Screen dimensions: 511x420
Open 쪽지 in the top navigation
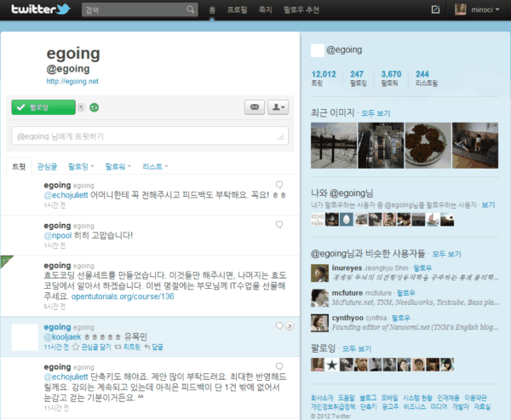coord(265,9)
